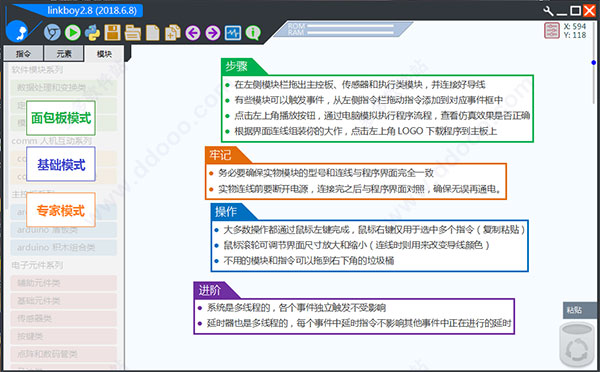Viewport: 600px width, 372px height.
Task: Open arduino 积木组合类 module category
Action: point(64,248)
